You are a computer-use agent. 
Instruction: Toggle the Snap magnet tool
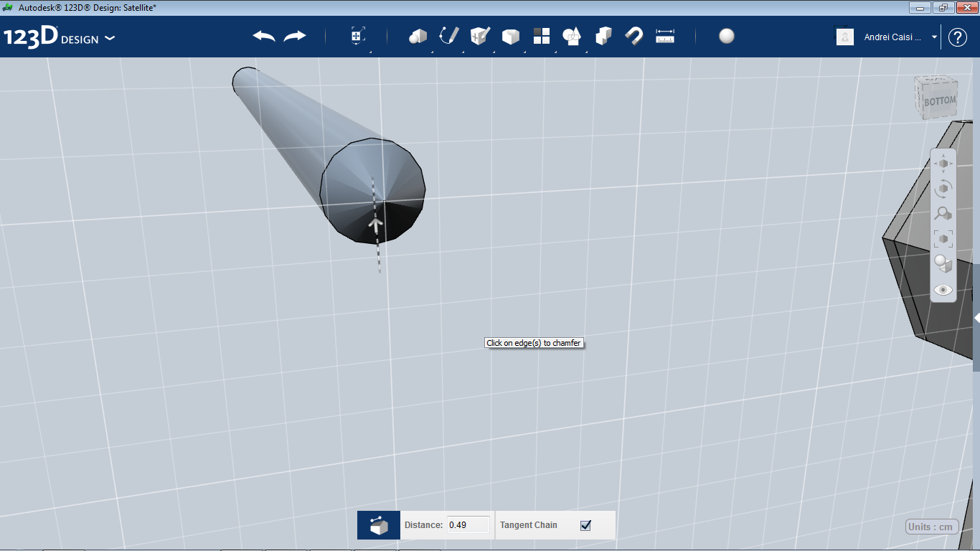tap(634, 37)
